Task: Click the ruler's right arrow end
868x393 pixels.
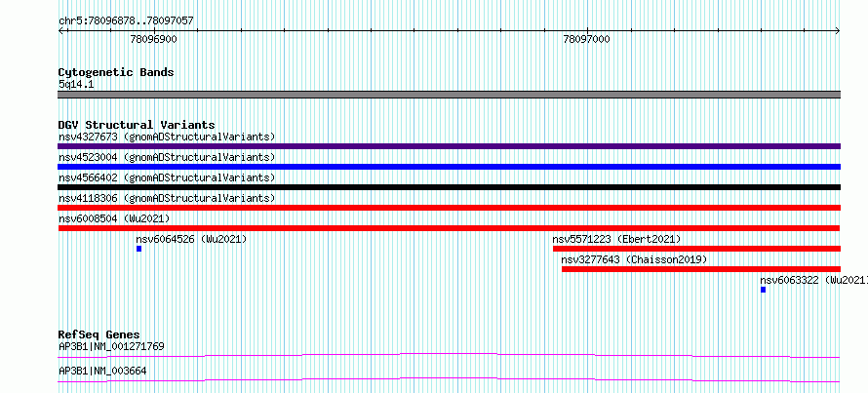Action: tap(838, 30)
